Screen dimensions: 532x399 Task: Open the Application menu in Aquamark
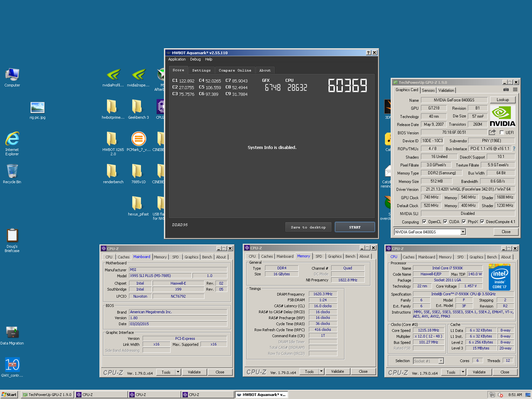tap(177, 59)
